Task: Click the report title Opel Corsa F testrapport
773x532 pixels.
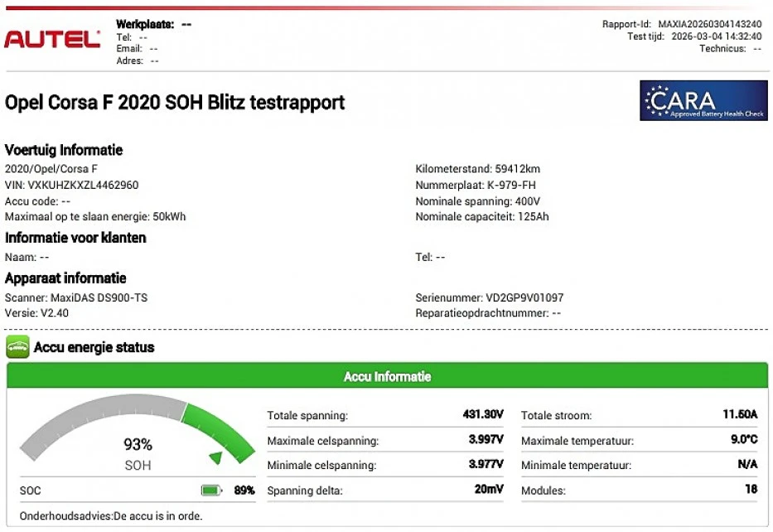Action: click(175, 103)
